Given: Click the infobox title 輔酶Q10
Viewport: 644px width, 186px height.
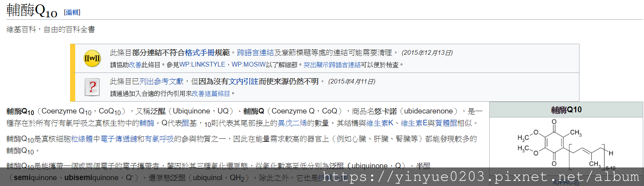Looking at the screenshot, I should pos(566,110).
